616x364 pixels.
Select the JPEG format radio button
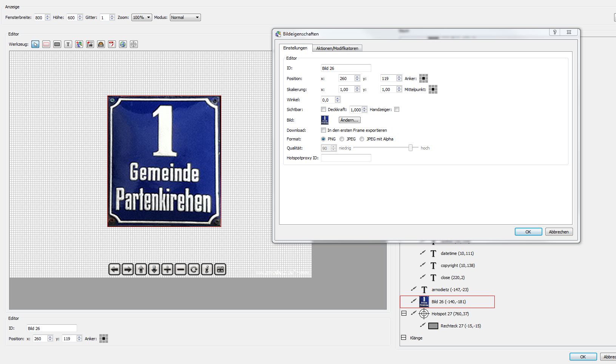coord(342,139)
